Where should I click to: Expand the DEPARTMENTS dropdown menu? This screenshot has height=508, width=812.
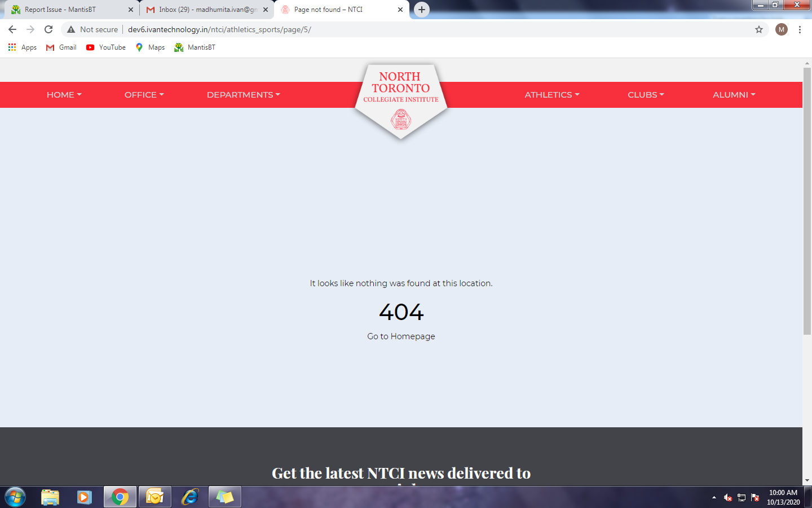(x=243, y=95)
